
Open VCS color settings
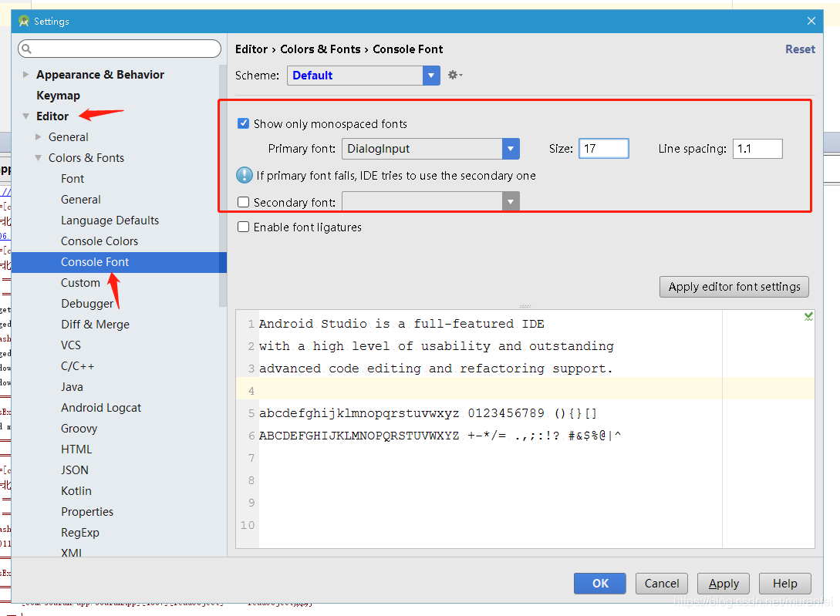click(x=71, y=345)
